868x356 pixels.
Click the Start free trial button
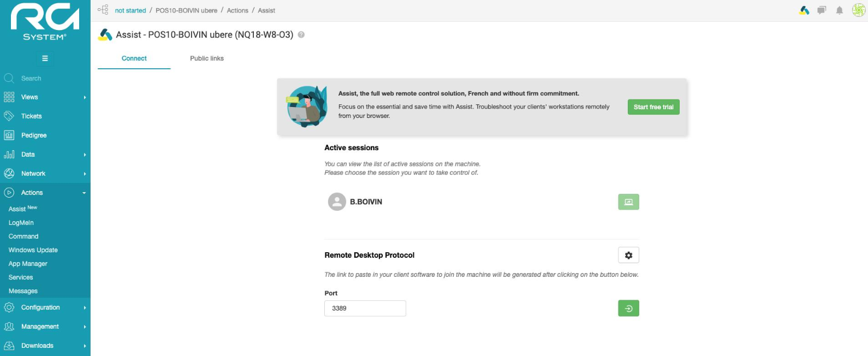[653, 107]
